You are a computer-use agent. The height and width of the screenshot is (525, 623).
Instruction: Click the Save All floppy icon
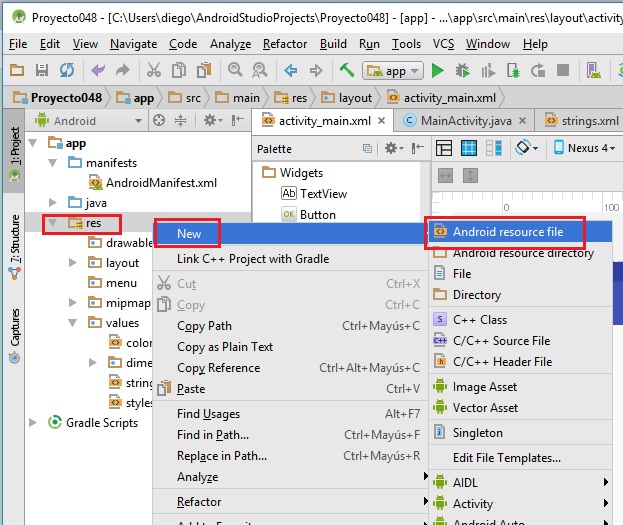tap(42, 70)
